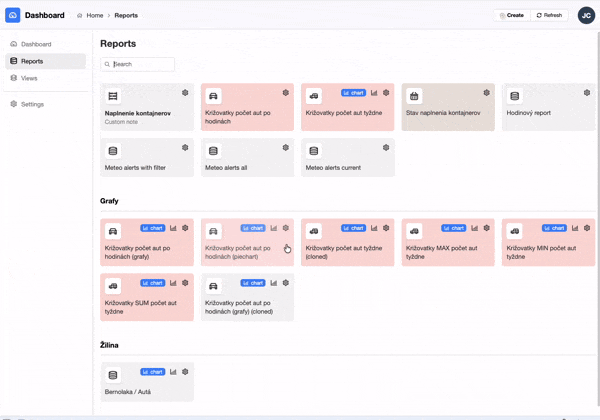
Task: Open settings gear on Napĺnenie kontajnerov card
Action: (x=185, y=93)
